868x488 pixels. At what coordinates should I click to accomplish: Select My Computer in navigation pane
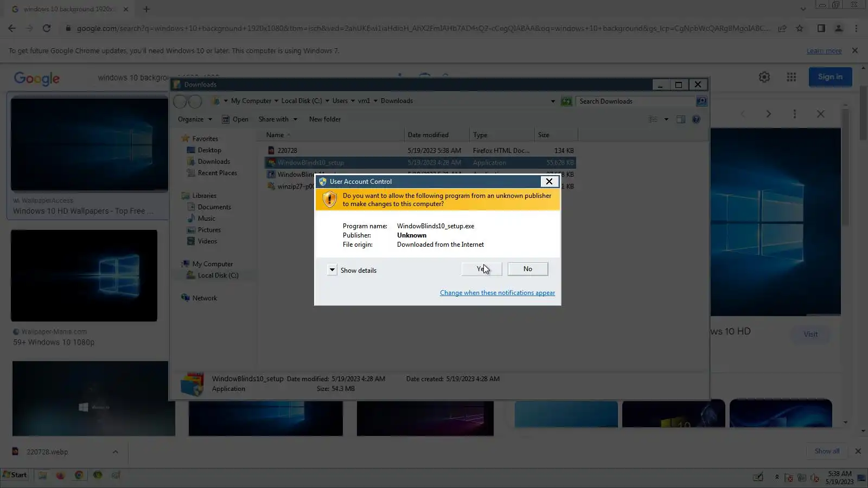pyautogui.click(x=212, y=264)
